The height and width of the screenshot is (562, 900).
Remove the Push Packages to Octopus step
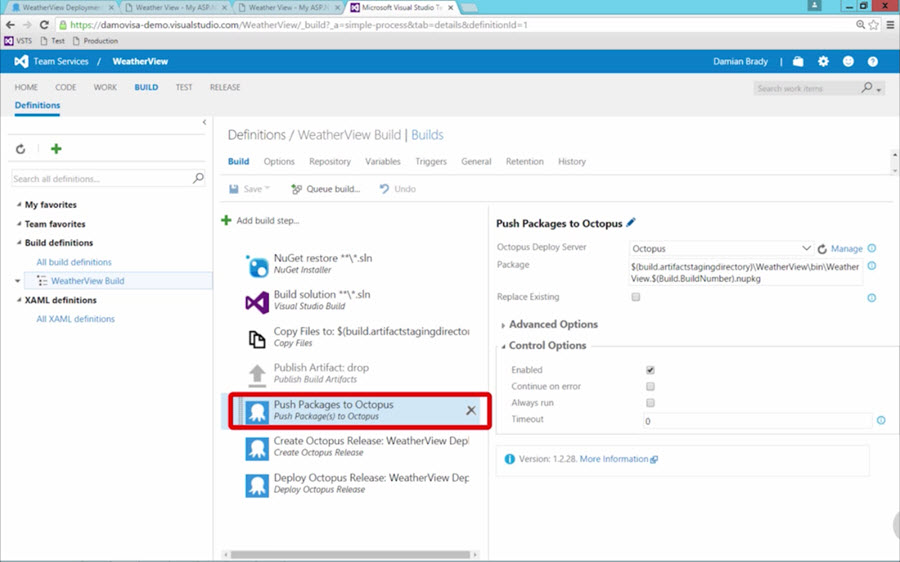(x=471, y=410)
